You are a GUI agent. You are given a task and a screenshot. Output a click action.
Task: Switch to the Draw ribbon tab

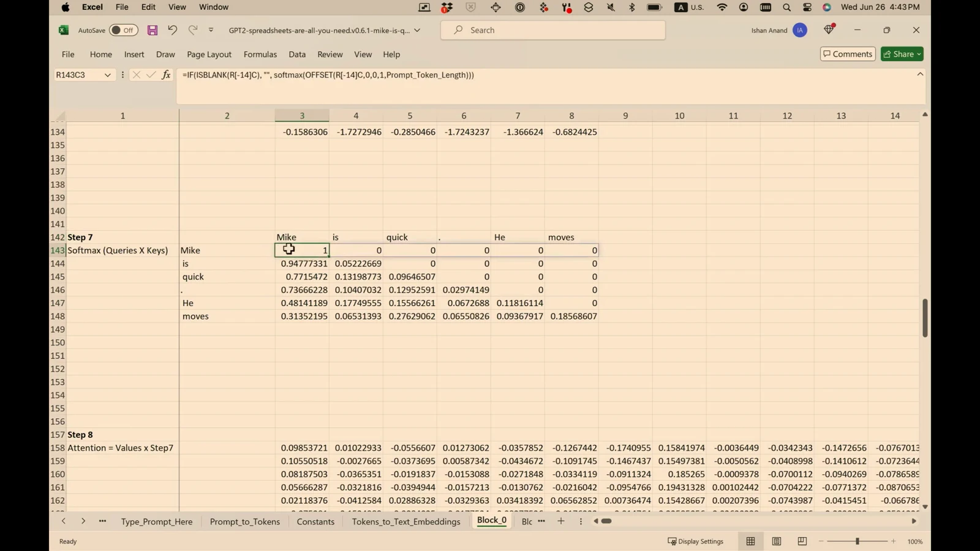(x=165, y=54)
